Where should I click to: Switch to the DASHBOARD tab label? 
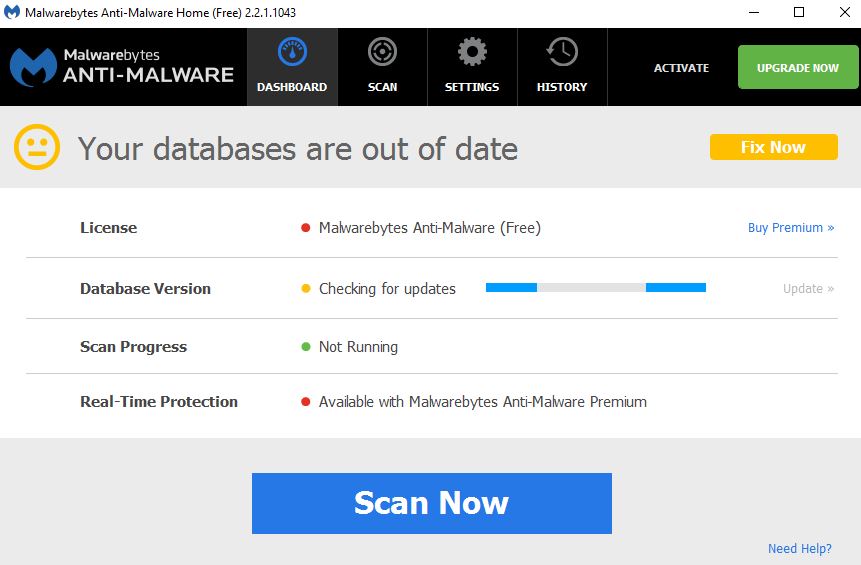pyautogui.click(x=292, y=87)
